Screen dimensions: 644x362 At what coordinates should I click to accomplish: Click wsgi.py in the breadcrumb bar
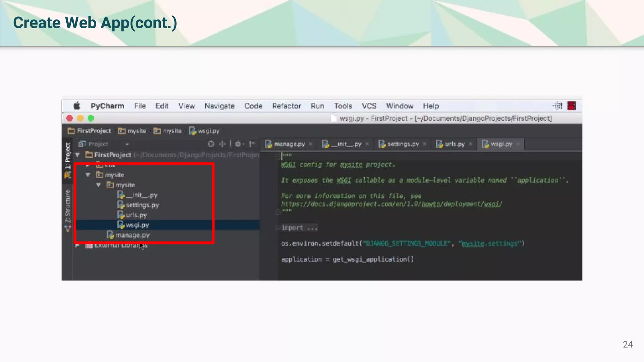point(204,131)
